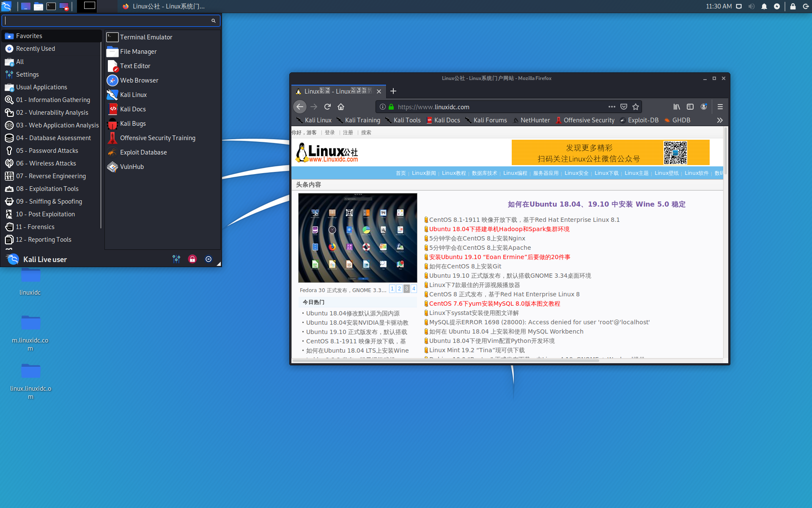
Task: Launch Web Browser from favorites
Action: tap(163, 80)
